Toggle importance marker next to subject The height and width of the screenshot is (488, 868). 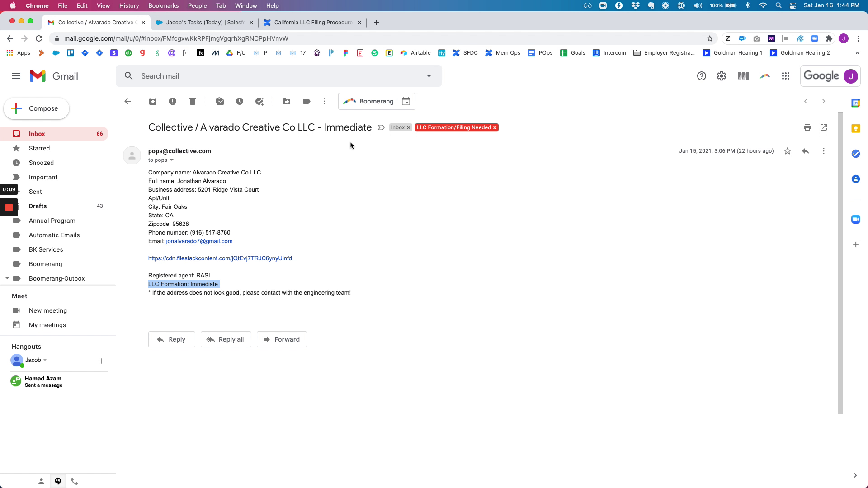[x=381, y=127]
